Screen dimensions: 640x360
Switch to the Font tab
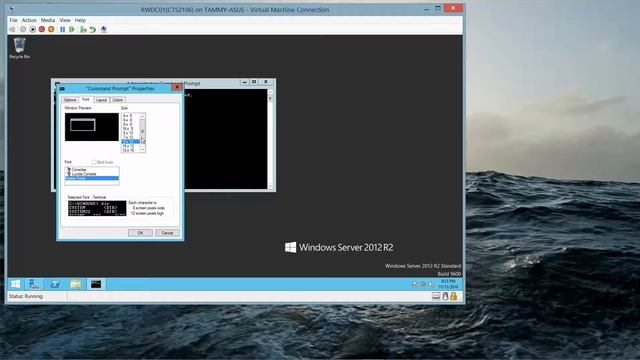tap(86, 99)
